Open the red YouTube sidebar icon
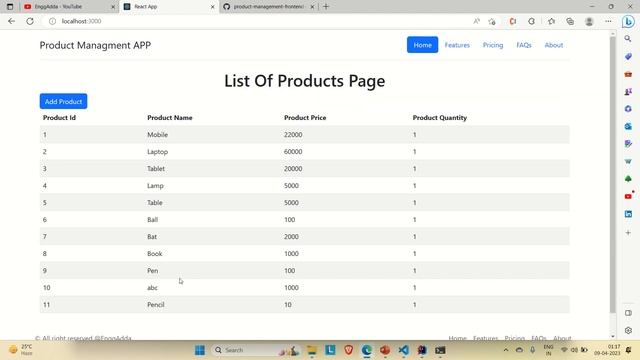 (x=628, y=196)
